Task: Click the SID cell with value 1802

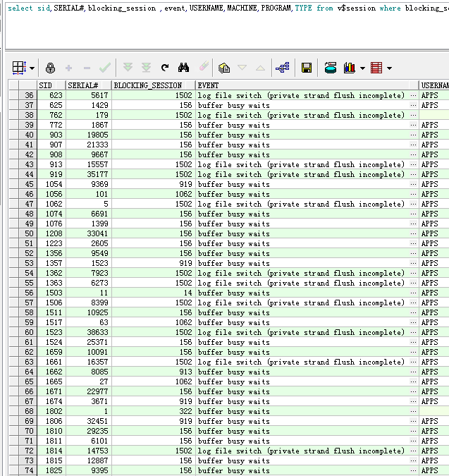Action: 51,411
